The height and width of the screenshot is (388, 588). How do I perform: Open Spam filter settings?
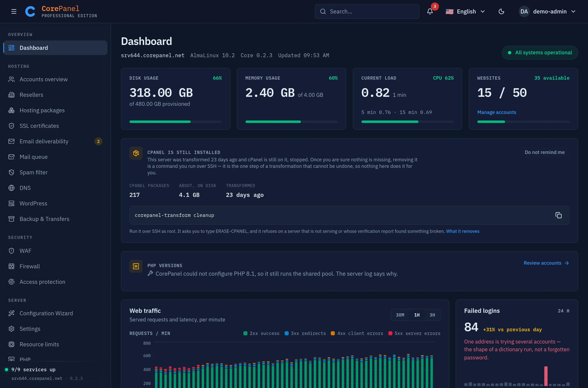[x=55, y=173]
